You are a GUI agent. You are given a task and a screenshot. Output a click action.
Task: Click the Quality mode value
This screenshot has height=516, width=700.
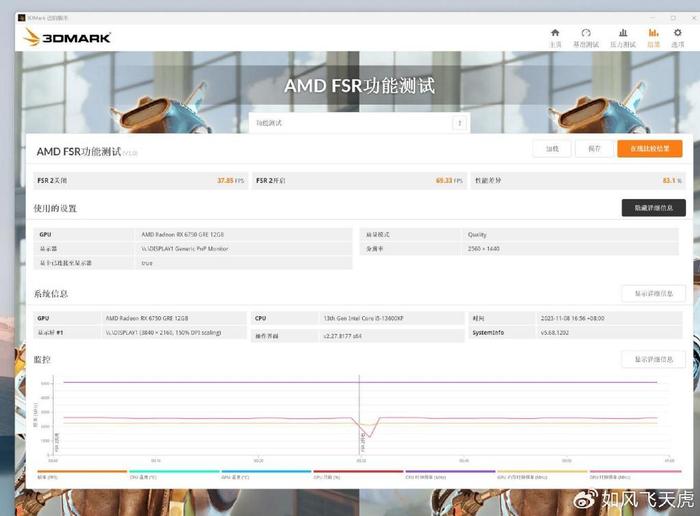pyautogui.click(x=477, y=234)
